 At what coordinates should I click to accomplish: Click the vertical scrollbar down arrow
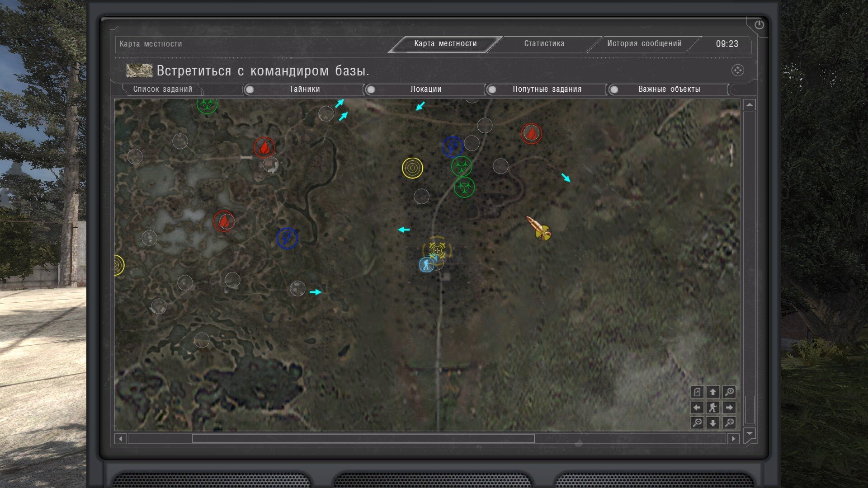point(750,434)
